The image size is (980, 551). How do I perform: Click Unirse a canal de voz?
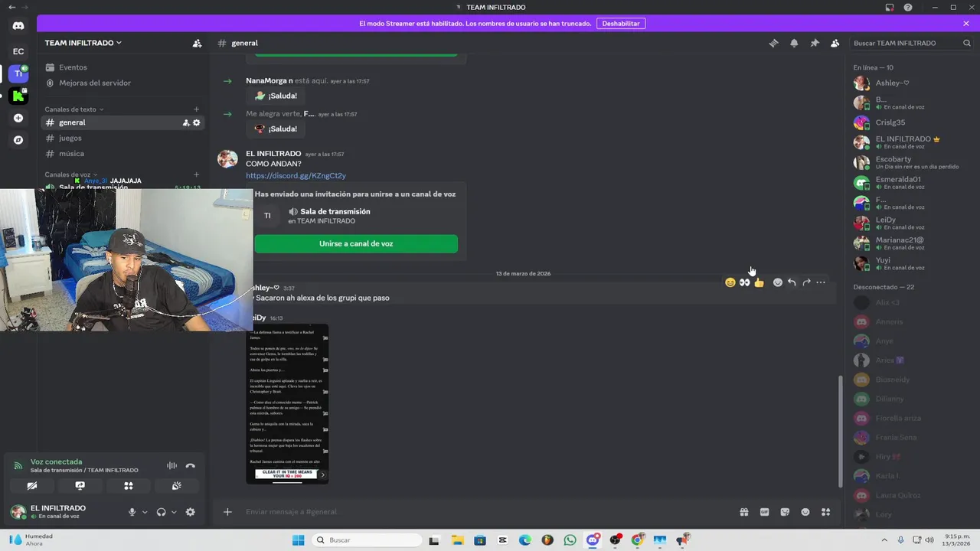click(356, 243)
